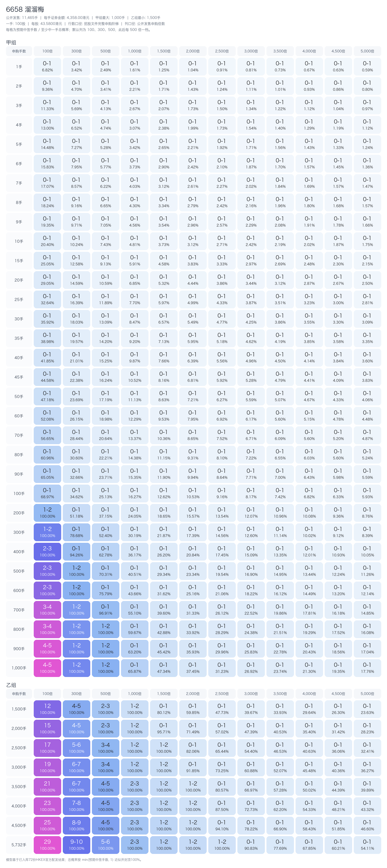Select the 申购手数 header in 甲组 table
This screenshot has height=868, width=387.
[19, 51]
